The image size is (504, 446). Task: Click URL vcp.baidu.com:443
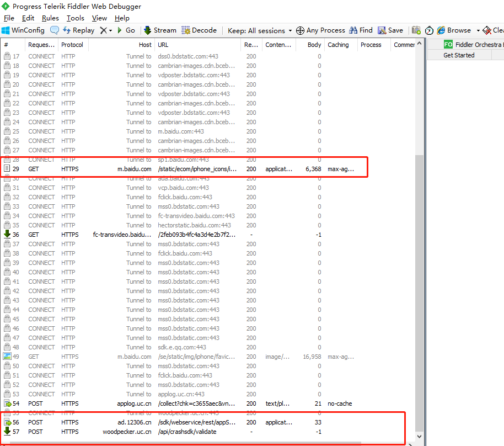[183, 188]
